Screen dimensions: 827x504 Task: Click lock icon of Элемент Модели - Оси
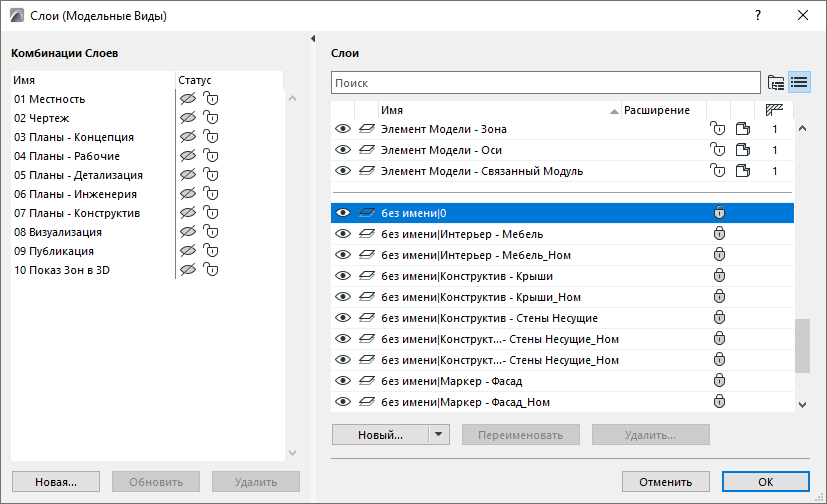pyautogui.click(x=717, y=150)
